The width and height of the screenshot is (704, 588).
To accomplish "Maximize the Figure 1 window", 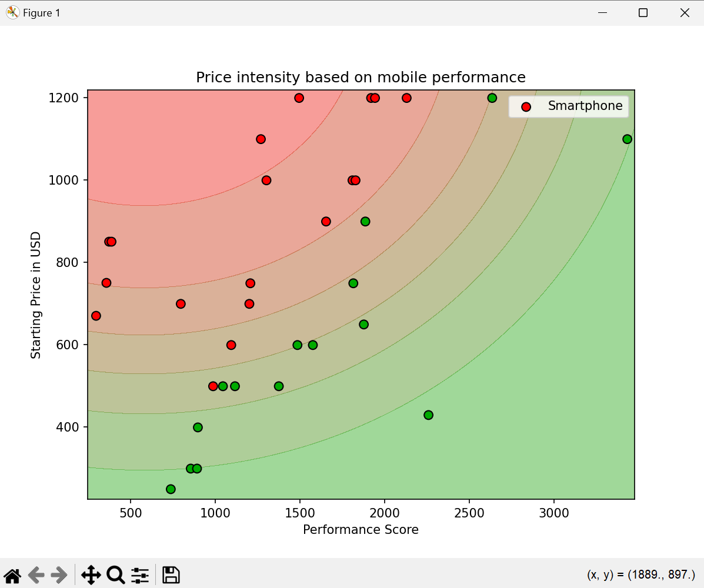I will pos(643,12).
